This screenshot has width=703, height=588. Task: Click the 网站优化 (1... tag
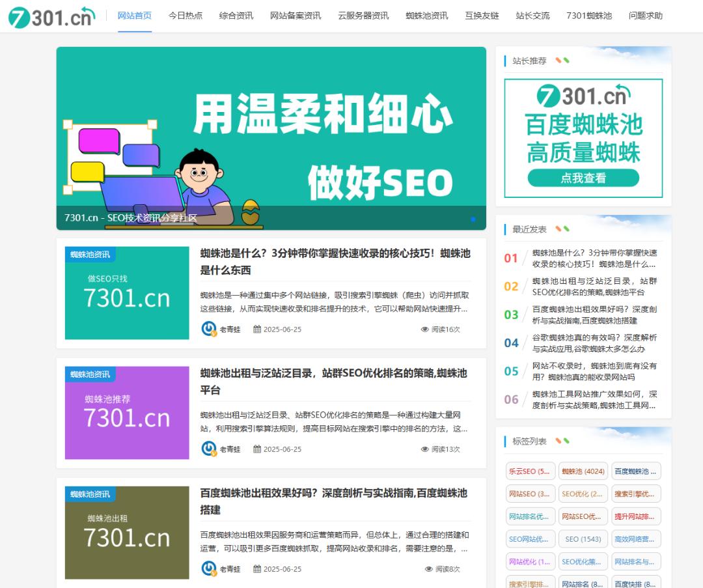point(530,561)
